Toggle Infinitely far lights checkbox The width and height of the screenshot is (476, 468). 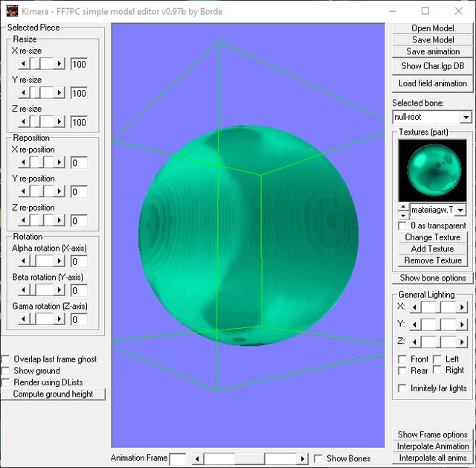coord(402,388)
